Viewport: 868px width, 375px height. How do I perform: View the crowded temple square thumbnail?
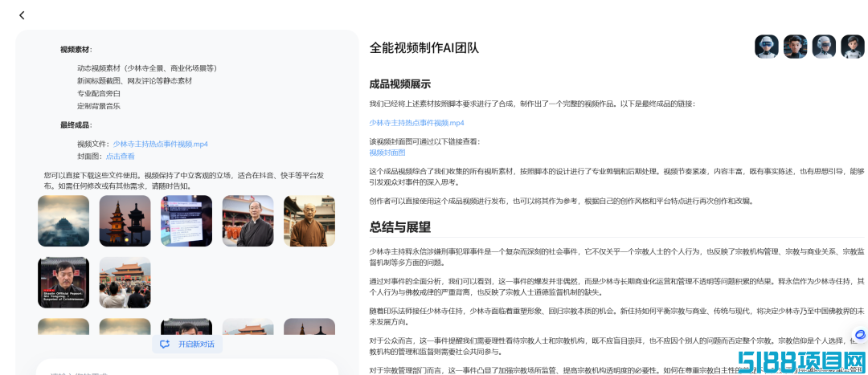tap(125, 282)
